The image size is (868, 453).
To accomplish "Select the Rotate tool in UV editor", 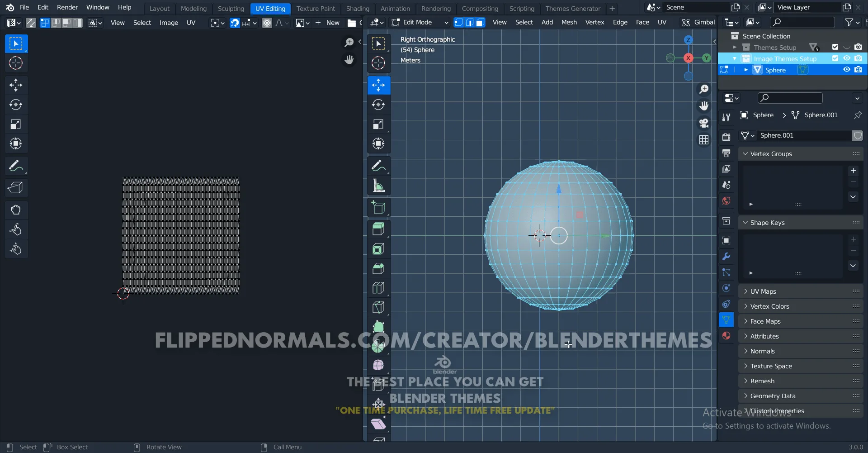I will (16, 105).
